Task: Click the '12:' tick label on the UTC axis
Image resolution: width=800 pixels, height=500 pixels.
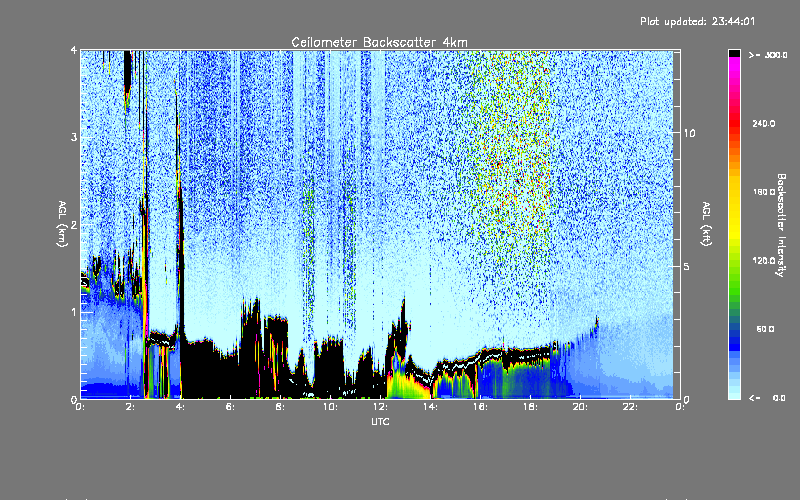Action: (380, 407)
